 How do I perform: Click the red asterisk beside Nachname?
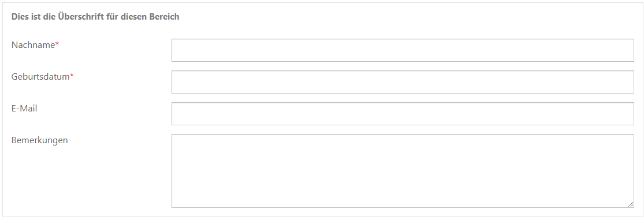(x=57, y=44)
